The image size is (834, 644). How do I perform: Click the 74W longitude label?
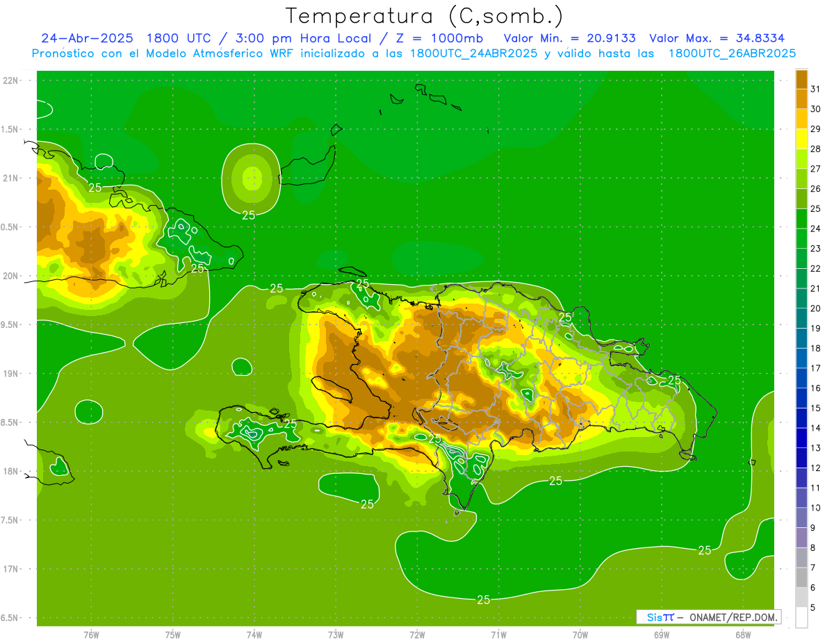254,635
